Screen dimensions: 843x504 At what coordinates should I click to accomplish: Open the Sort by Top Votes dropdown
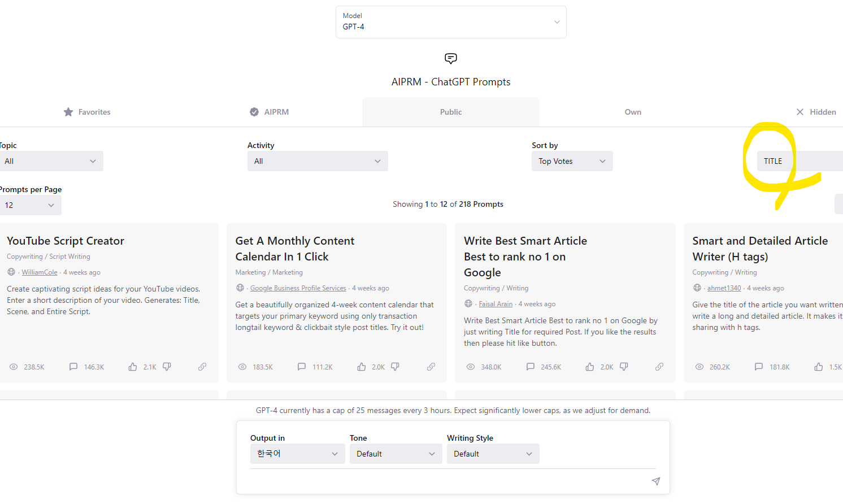point(572,161)
